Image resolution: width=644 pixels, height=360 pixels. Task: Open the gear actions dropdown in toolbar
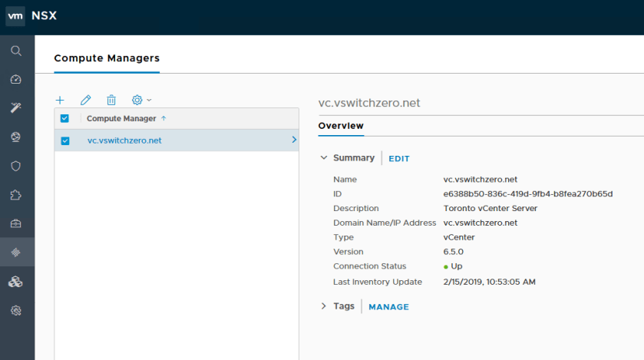tap(141, 100)
